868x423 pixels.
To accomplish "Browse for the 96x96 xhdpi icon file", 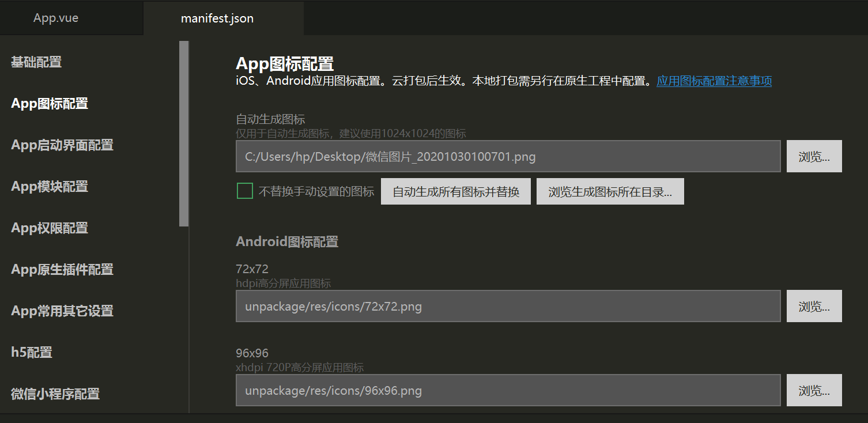I will point(814,390).
